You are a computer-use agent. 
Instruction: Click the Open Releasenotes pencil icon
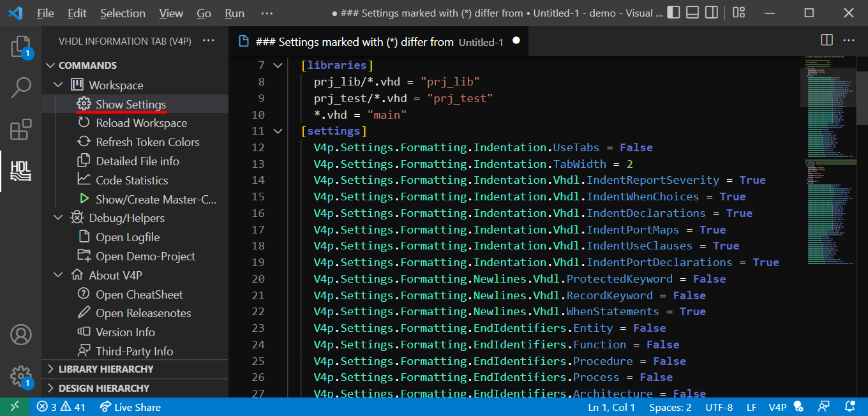(84, 313)
